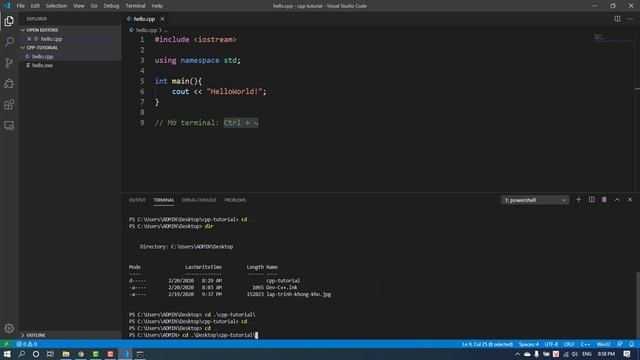The height and width of the screenshot is (360, 640).
Task: Open the File menu
Action: 20,6
